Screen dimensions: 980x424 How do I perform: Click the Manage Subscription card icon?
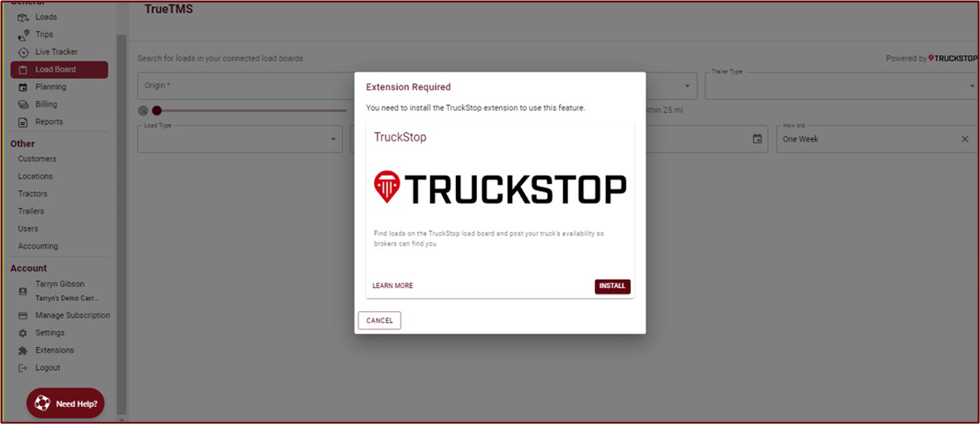23,316
